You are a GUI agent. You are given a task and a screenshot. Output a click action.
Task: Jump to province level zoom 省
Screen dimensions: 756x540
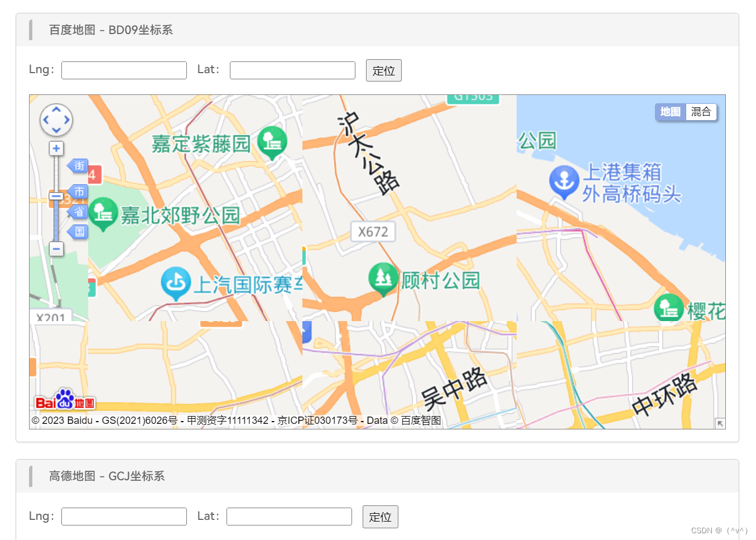[78, 212]
